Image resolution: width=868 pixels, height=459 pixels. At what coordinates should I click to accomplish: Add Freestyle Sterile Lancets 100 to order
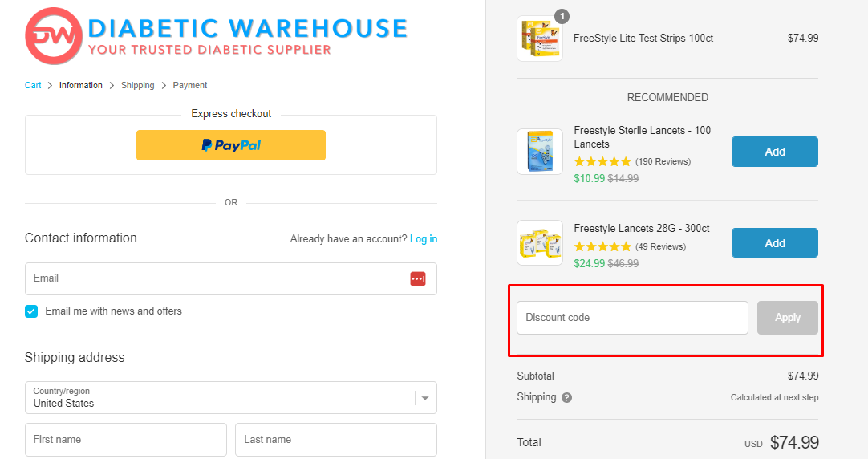[774, 152]
